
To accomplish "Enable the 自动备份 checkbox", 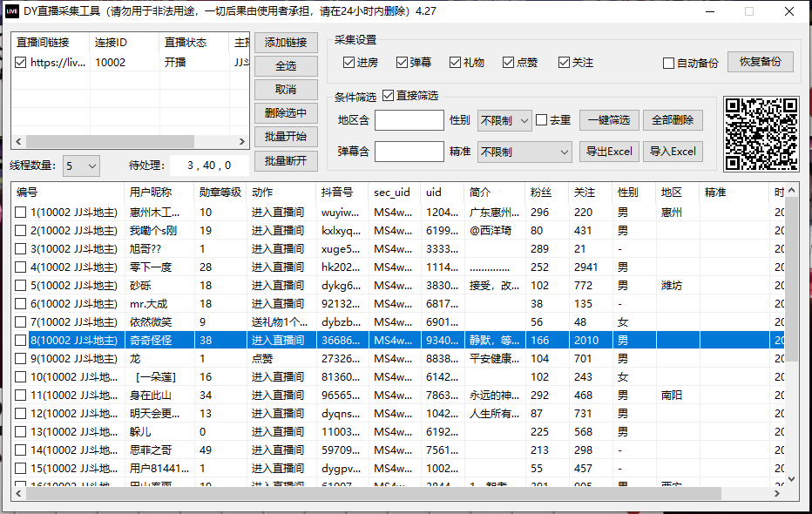I will click(668, 63).
